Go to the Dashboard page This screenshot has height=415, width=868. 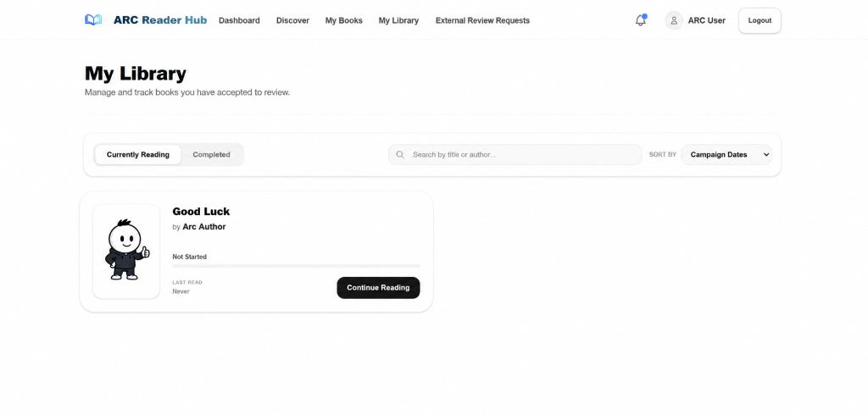pyautogui.click(x=239, y=20)
